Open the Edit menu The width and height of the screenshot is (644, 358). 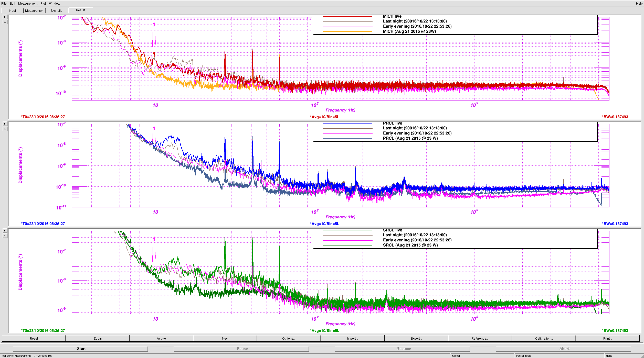(12, 3)
